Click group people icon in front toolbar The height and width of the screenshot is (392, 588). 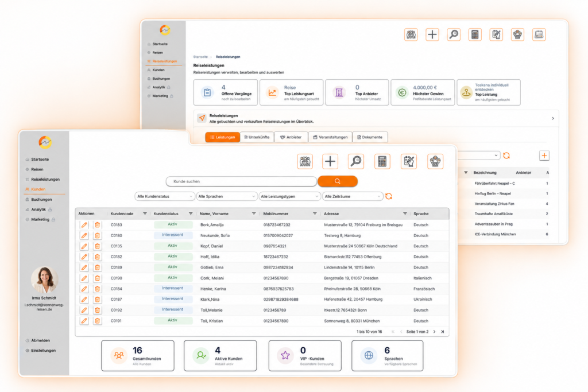305,161
